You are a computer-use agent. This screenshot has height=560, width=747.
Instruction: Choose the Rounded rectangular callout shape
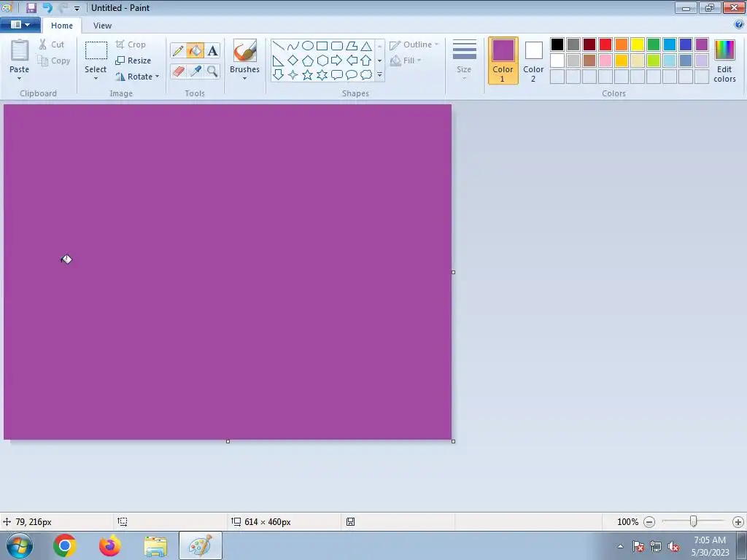pos(337,75)
